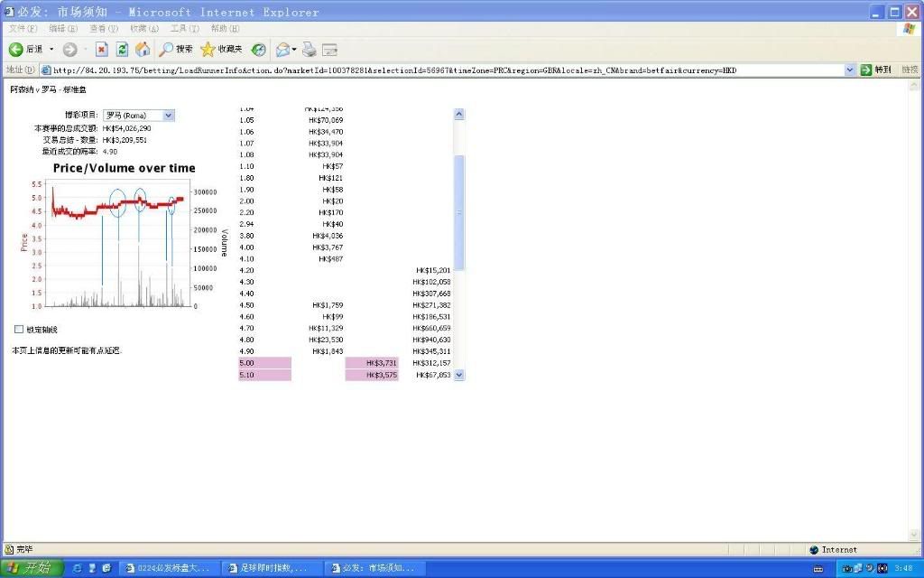Open Search (搜索) in the toolbar
The height and width of the screenshot is (578, 924).
tap(176, 49)
